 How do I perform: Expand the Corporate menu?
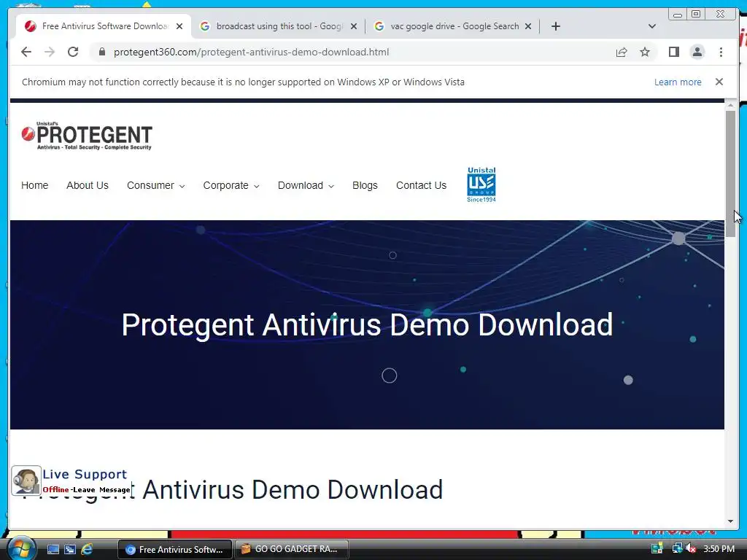(231, 185)
